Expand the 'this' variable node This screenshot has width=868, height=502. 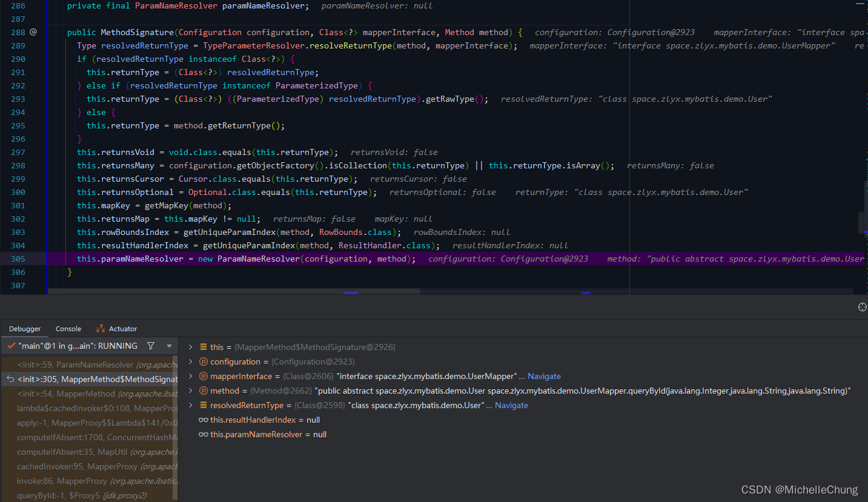(190, 347)
